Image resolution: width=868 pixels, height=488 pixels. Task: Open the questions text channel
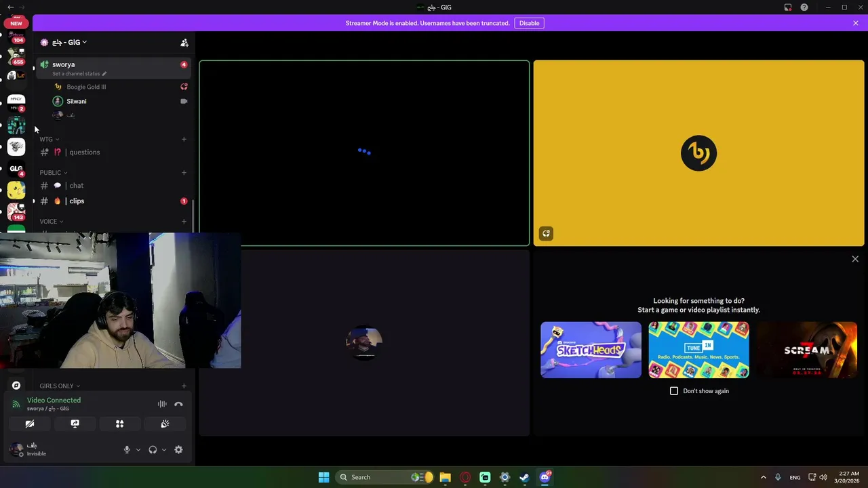[113, 152]
